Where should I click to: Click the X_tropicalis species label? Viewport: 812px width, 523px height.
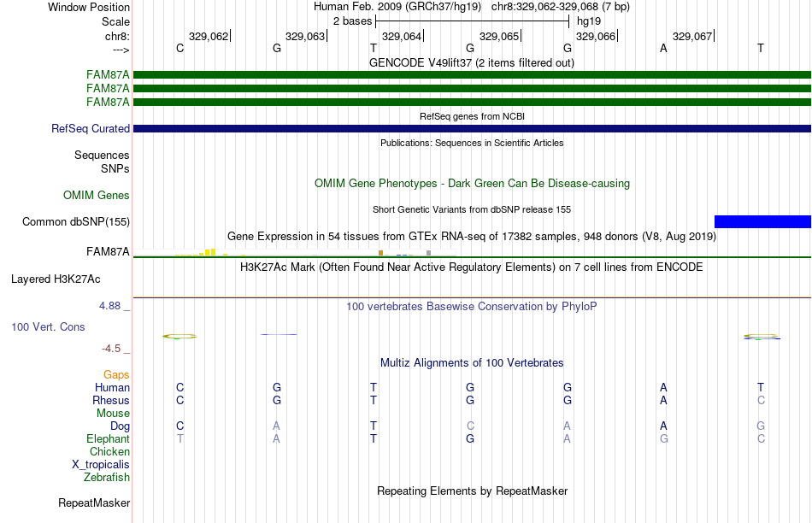[101, 465]
